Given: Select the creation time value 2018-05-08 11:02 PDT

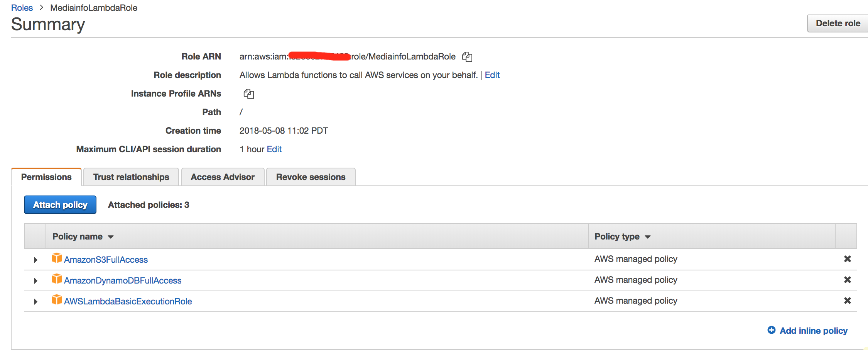Looking at the screenshot, I should (x=284, y=131).
